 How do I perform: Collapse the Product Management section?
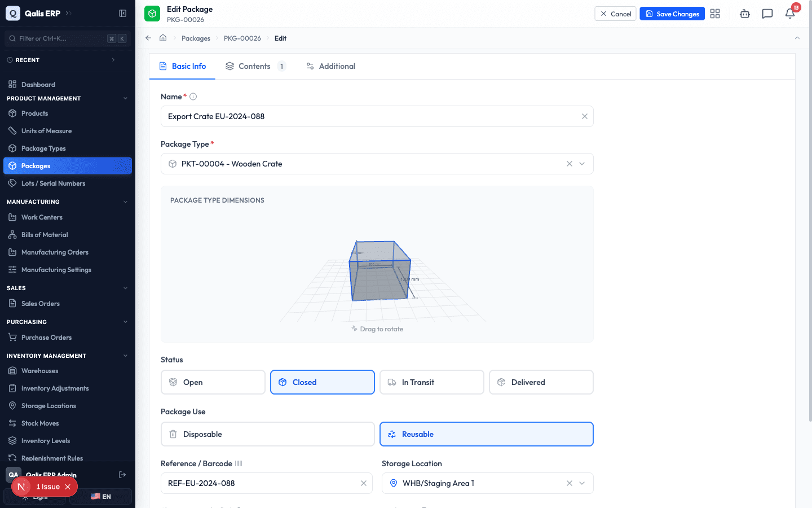click(125, 98)
